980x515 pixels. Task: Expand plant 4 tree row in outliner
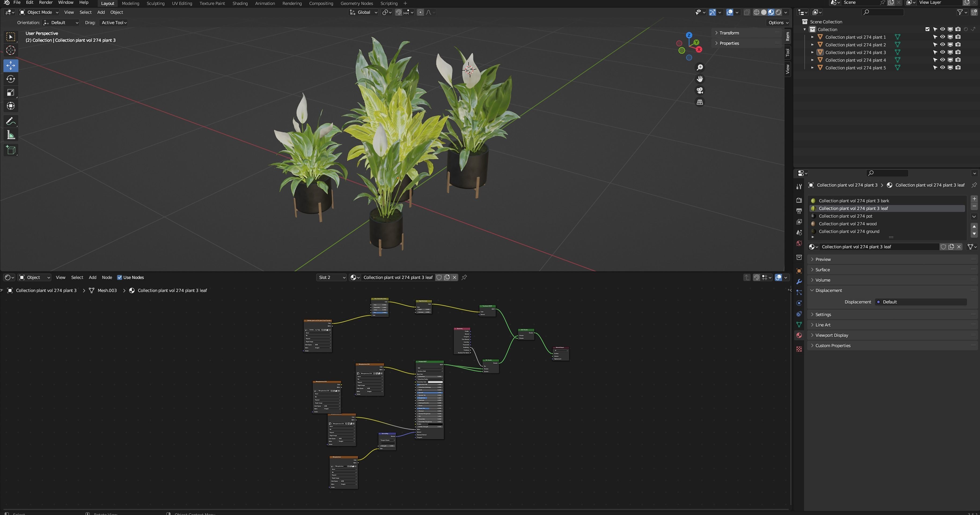click(x=812, y=60)
